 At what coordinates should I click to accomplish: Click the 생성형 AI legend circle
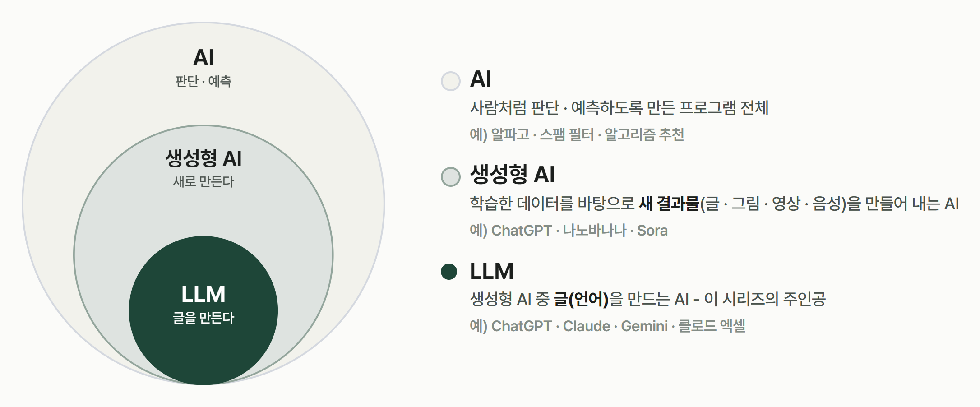(x=450, y=177)
